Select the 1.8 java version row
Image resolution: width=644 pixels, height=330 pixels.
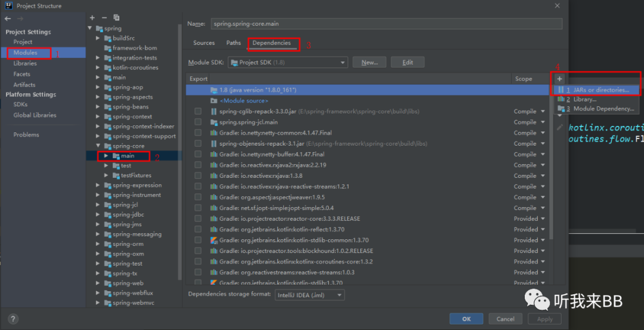coord(367,90)
